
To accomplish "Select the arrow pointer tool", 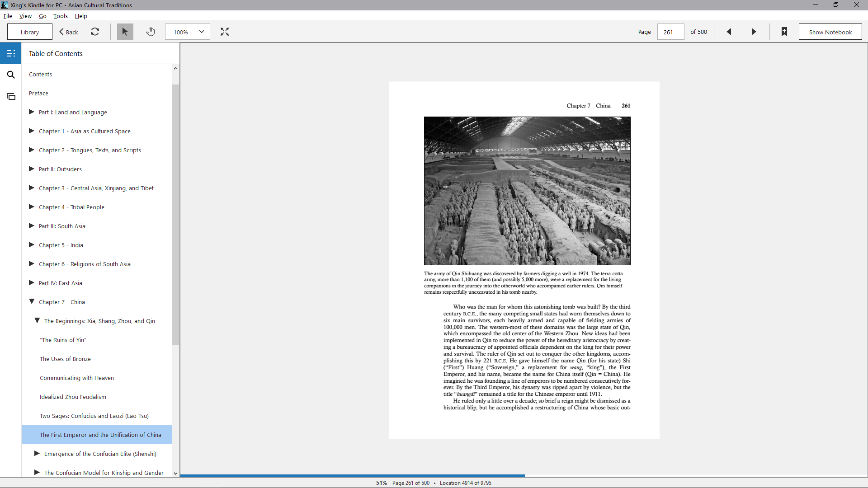I will pyautogui.click(x=125, y=32).
